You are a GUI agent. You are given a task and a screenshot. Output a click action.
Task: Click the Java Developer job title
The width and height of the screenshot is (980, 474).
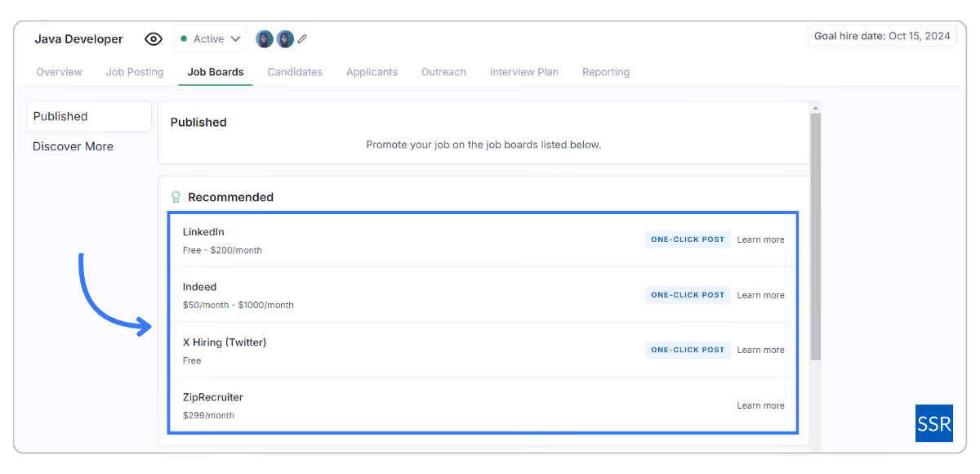78,39
